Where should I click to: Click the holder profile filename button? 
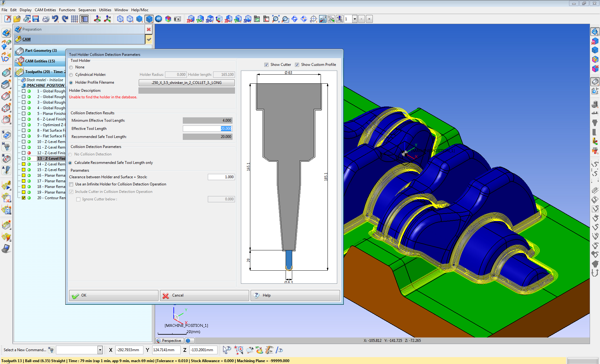[x=187, y=83]
